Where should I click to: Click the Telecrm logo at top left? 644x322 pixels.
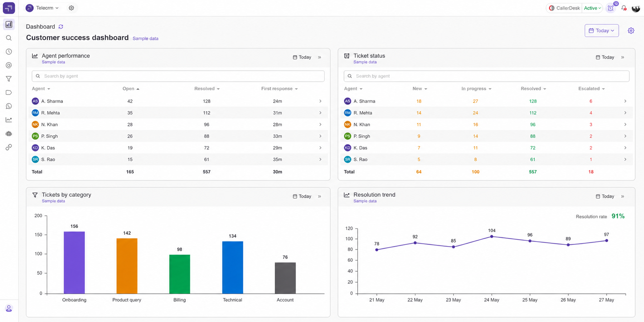pos(9,8)
